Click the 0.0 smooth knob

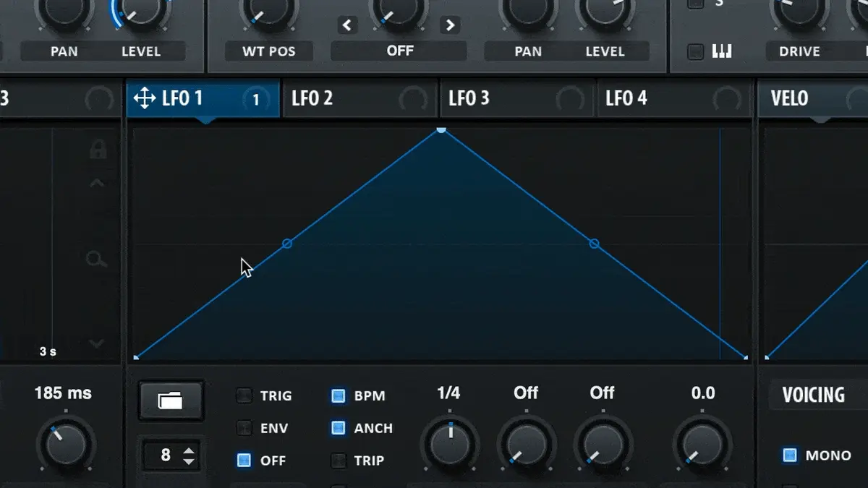[x=702, y=443]
